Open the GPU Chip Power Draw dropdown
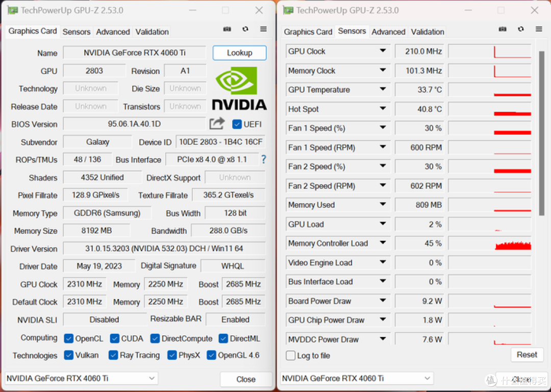Image resolution: width=551 pixels, height=392 pixels. [383, 320]
